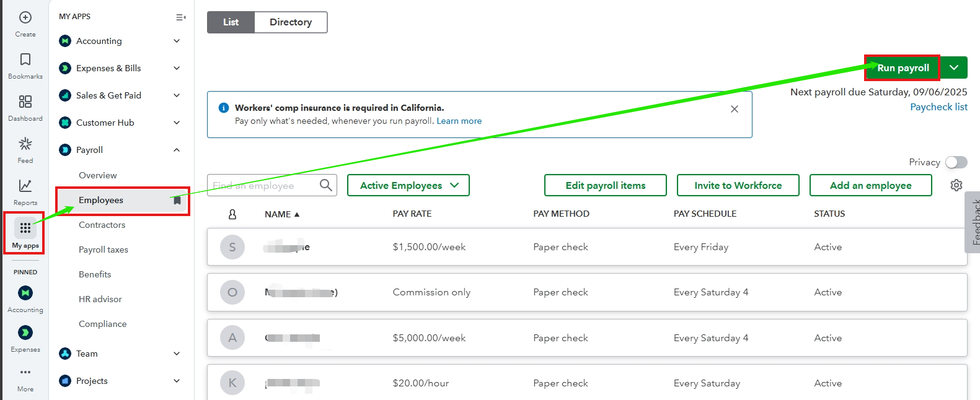
Task: Click the Customer Hub app icon
Action: [x=65, y=123]
